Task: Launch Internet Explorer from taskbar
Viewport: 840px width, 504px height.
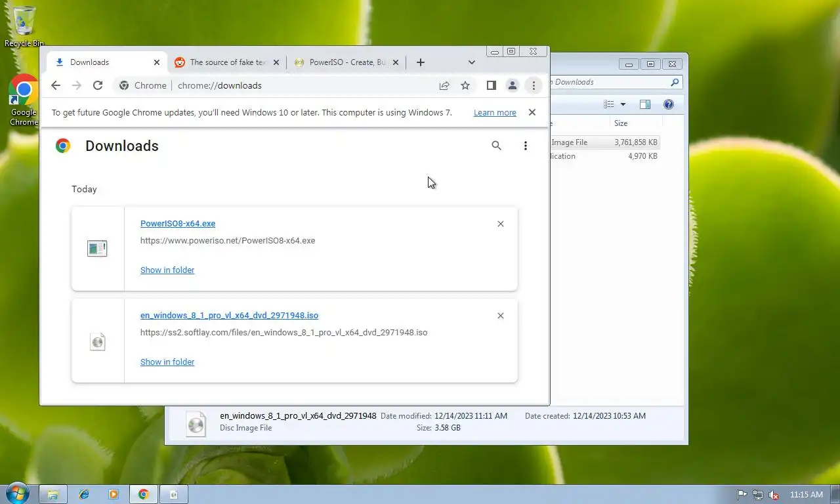Action: point(84,494)
